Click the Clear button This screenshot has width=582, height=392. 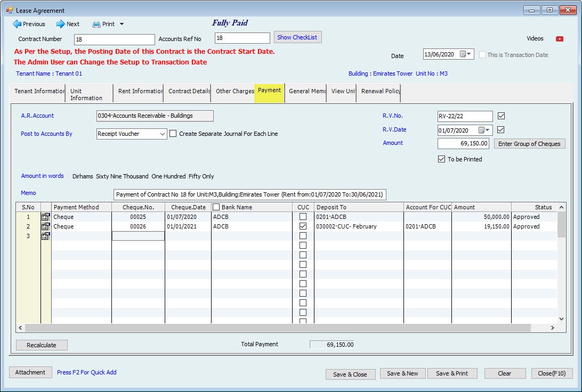tap(505, 373)
